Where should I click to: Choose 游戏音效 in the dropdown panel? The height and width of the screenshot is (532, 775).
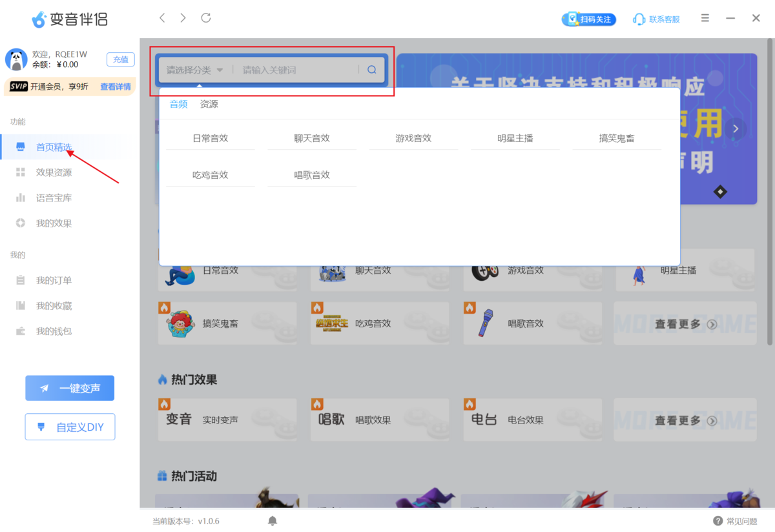pyautogui.click(x=413, y=138)
